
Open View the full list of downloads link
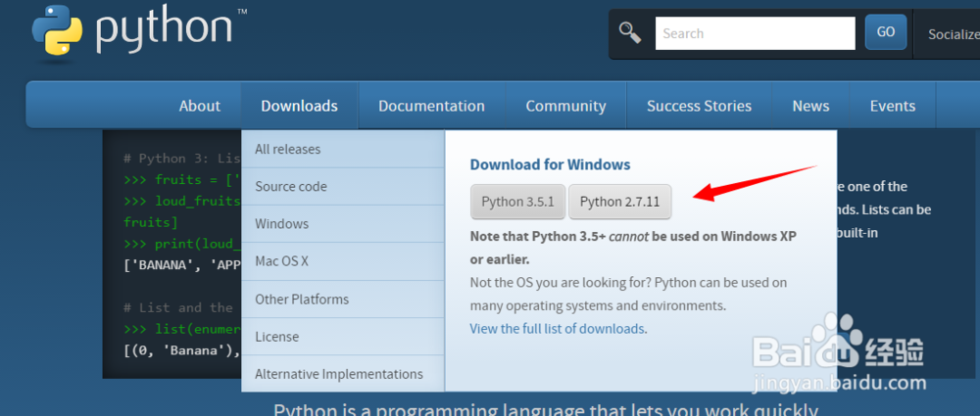coord(559,329)
